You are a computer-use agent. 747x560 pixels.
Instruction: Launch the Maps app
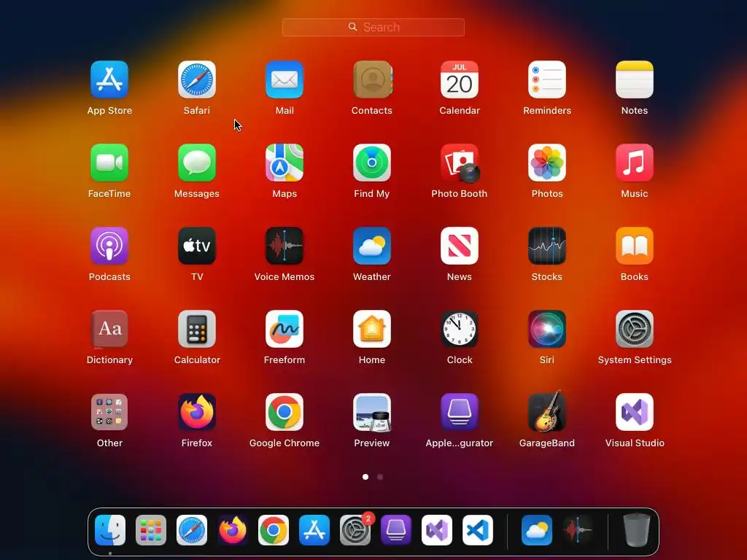285,163
